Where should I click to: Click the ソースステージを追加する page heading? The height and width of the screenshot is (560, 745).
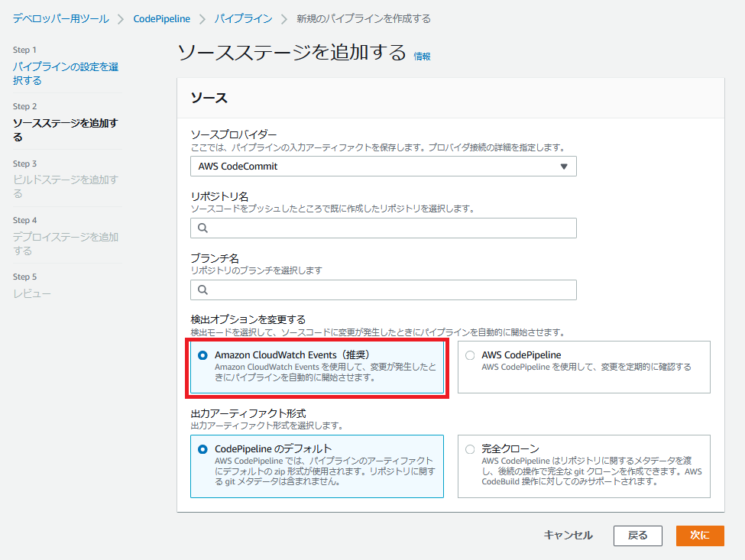(x=292, y=52)
